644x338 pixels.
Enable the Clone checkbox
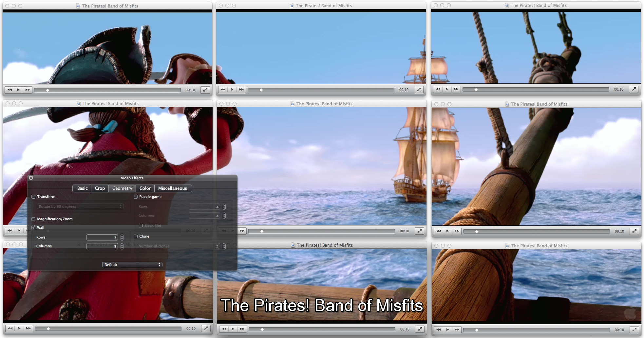click(136, 237)
